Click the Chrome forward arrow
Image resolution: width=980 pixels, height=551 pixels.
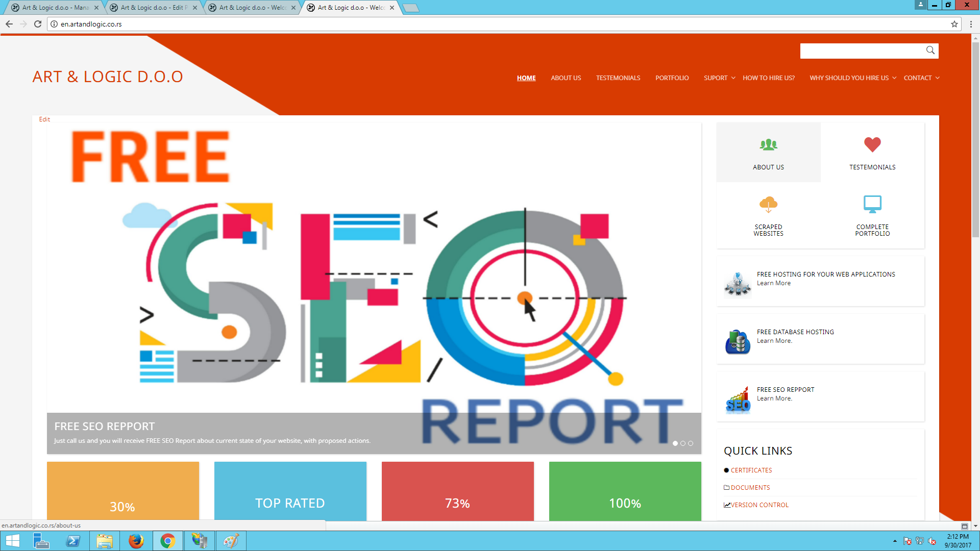click(x=23, y=24)
